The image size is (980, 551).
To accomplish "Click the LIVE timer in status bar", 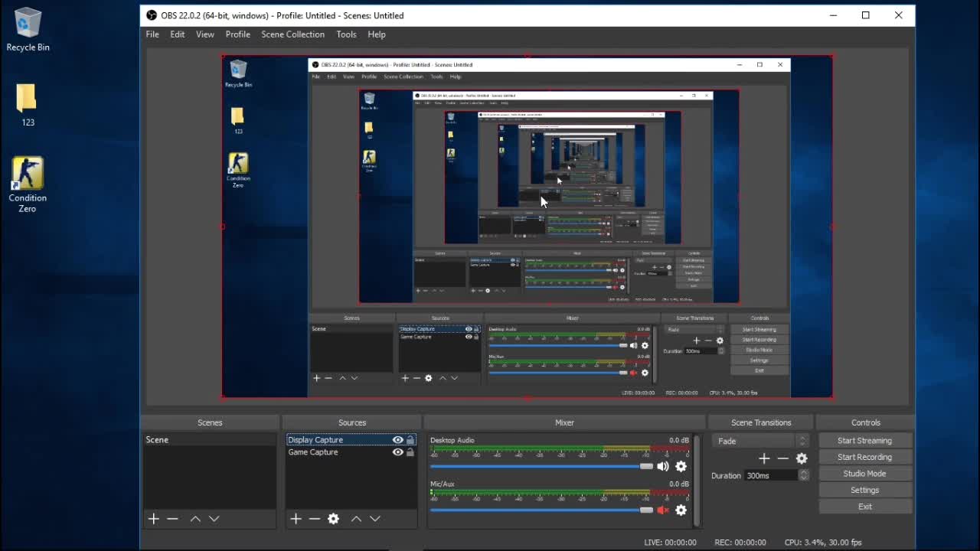I will pyautogui.click(x=671, y=543).
